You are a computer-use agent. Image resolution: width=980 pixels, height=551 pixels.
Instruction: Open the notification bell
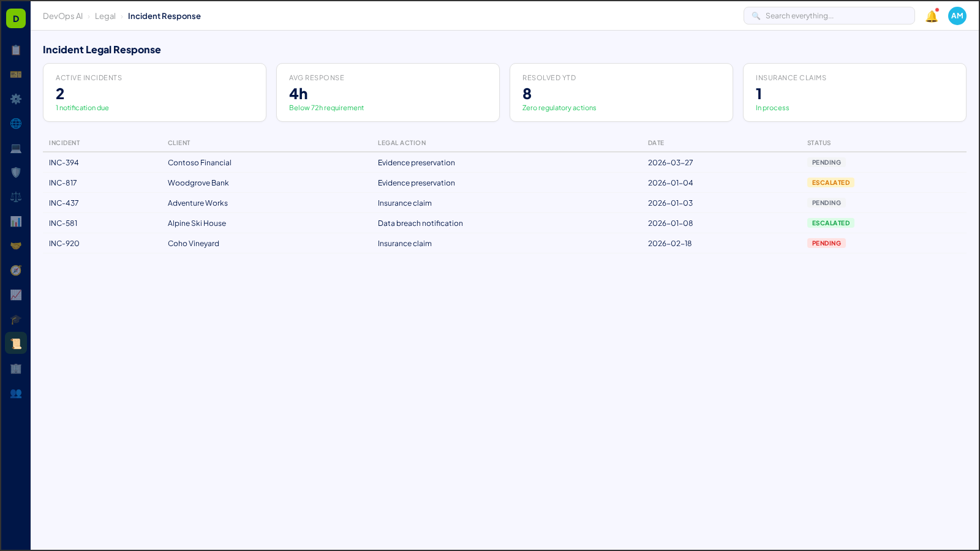point(931,16)
